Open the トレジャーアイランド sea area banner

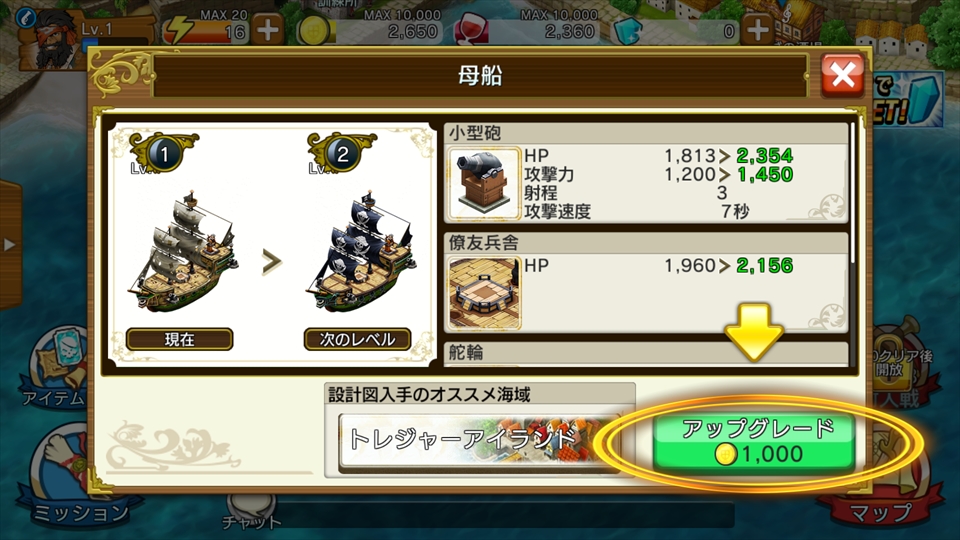tap(479, 440)
